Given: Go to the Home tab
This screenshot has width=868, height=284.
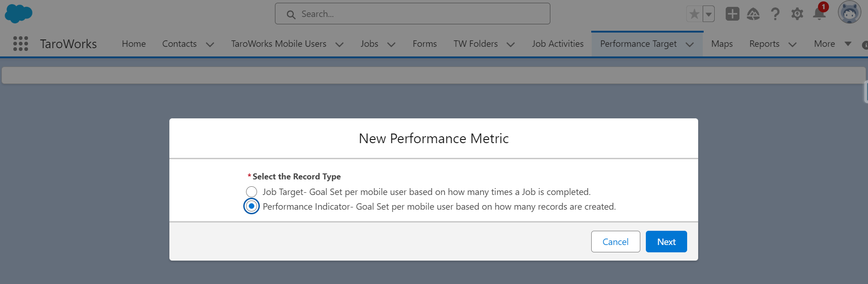Looking at the screenshot, I should [134, 44].
